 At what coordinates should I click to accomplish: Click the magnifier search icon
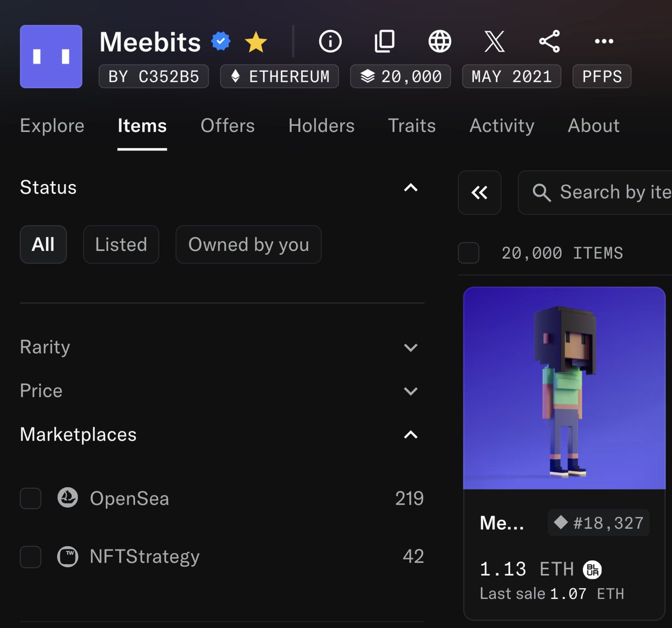542,193
